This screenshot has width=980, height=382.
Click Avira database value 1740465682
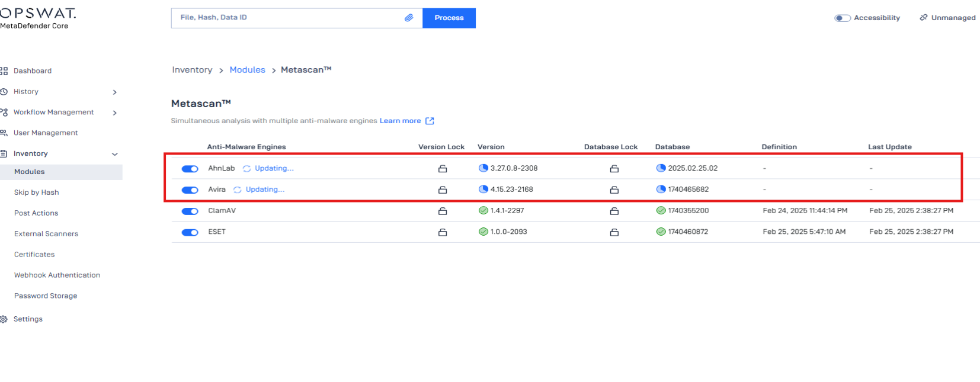tap(688, 190)
